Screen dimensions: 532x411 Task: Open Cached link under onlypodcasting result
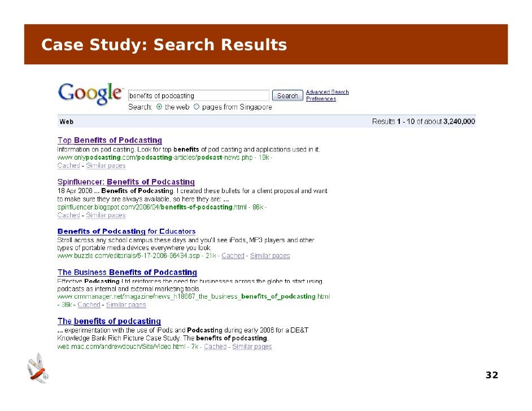(68, 165)
